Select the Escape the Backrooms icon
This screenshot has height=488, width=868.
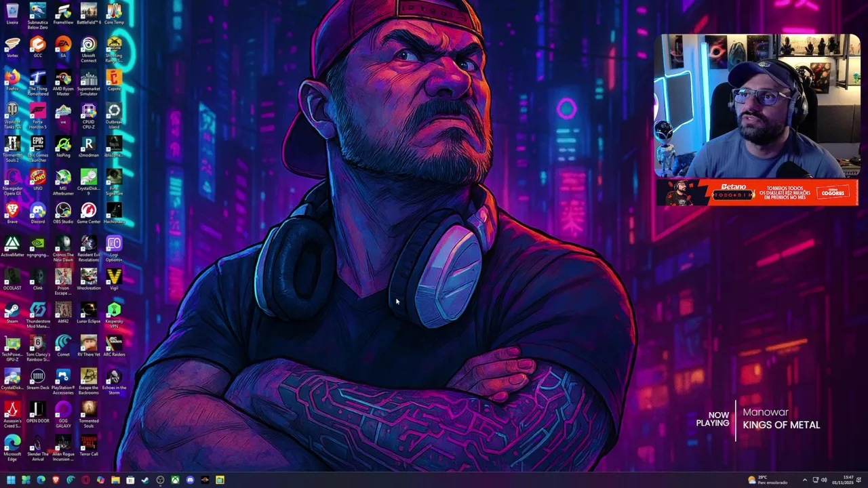(89, 381)
